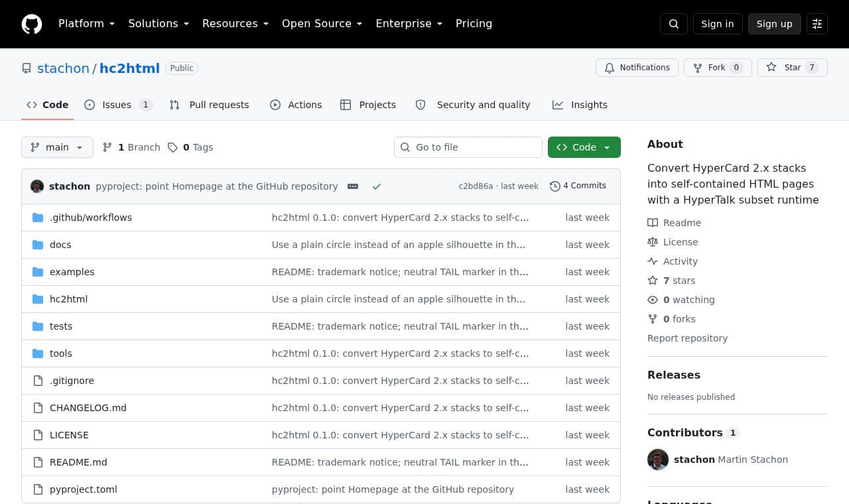The width and height of the screenshot is (849, 504).
Task: Open the stachon owner link in the title
Action: click(63, 68)
